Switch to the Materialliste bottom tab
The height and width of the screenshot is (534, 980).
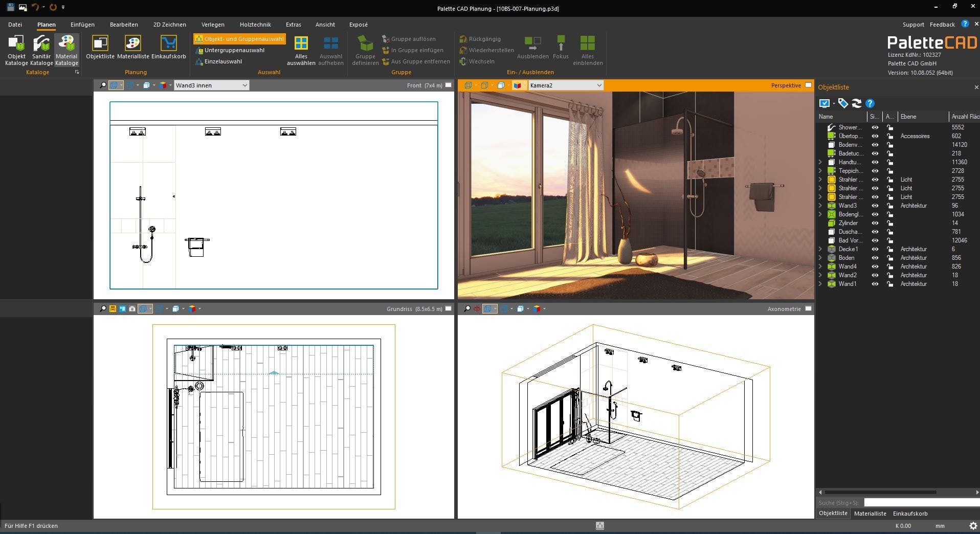pyautogui.click(x=870, y=513)
